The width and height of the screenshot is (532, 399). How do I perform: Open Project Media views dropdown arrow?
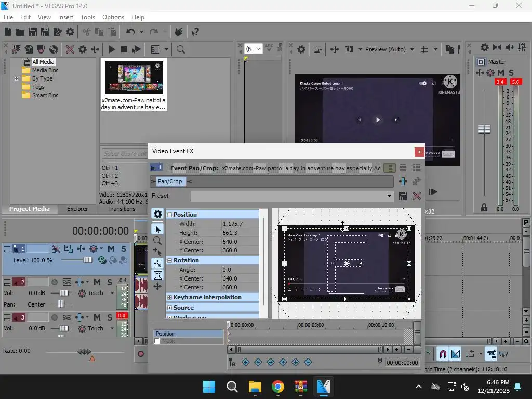pos(166,49)
